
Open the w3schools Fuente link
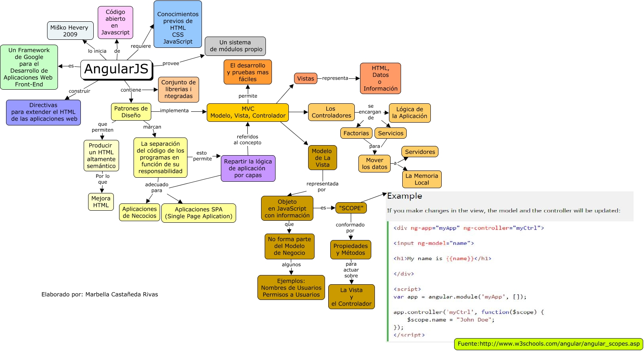pyautogui.click(x=548, y=344)
